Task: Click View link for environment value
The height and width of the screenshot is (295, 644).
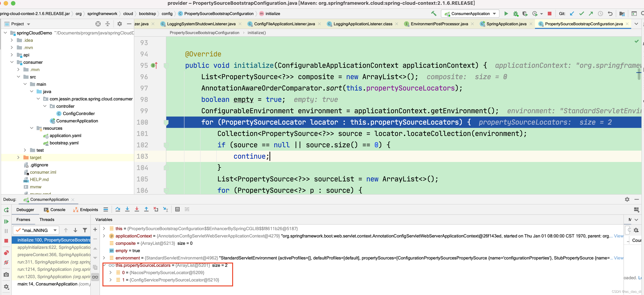Action: coord(619,258)
